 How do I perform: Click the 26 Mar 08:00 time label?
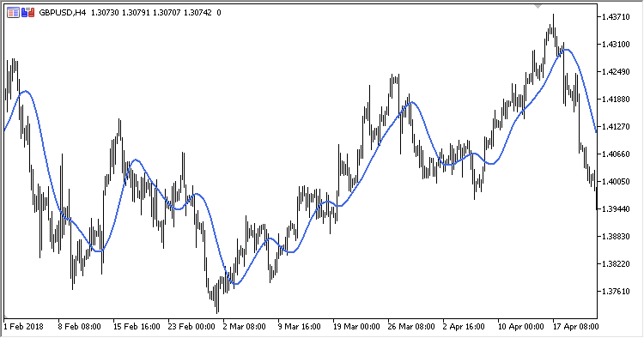[411, 327]
